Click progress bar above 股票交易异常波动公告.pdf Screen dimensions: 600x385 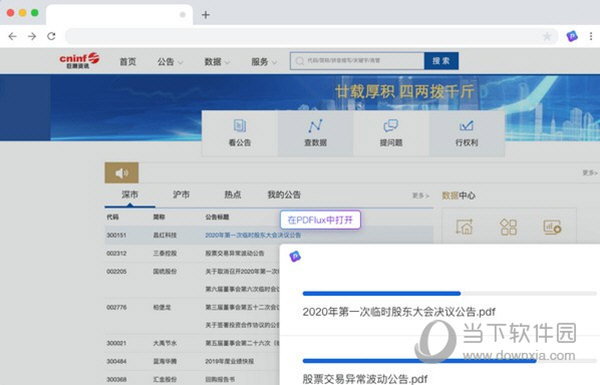point(450,361)
